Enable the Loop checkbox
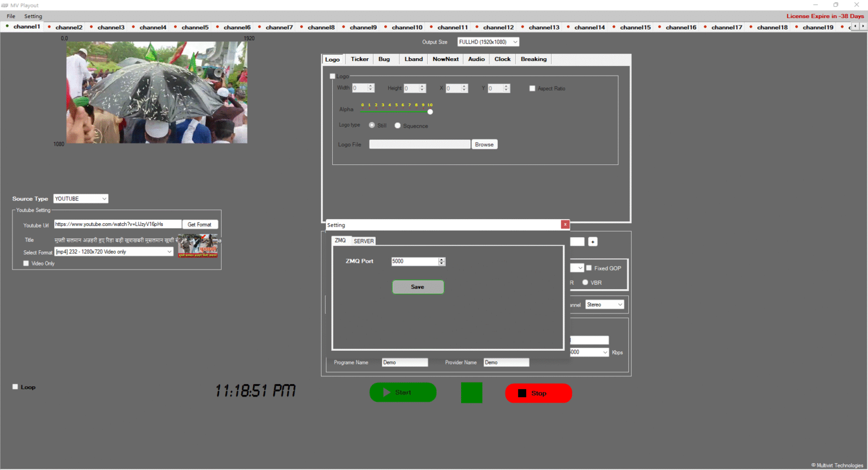The image size is (868, 470). (x=15, y=387)
